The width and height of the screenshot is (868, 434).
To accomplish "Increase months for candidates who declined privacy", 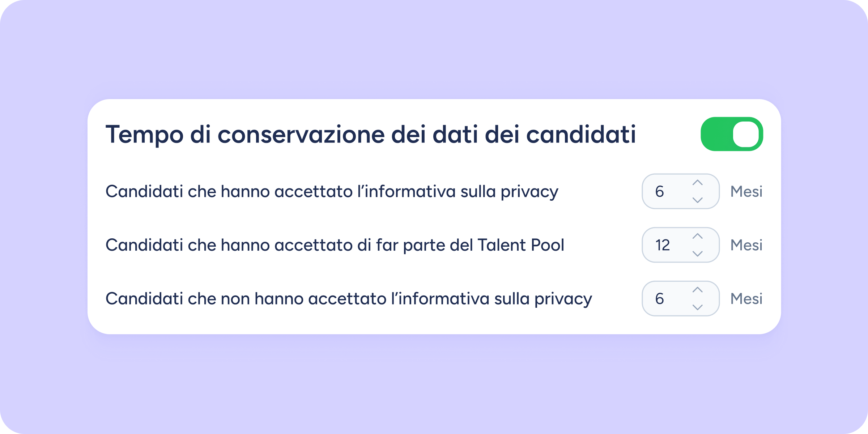I will (x=697, y=290).
